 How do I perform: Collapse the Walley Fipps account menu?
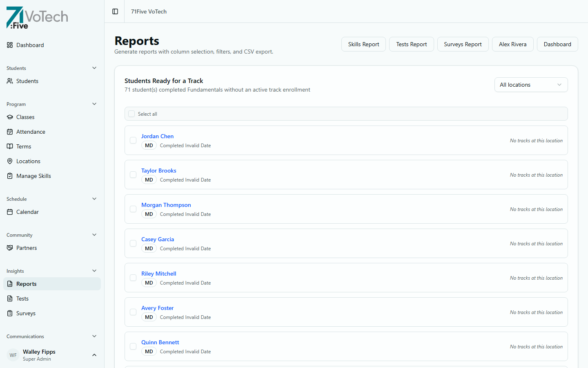tap(94, 355)
